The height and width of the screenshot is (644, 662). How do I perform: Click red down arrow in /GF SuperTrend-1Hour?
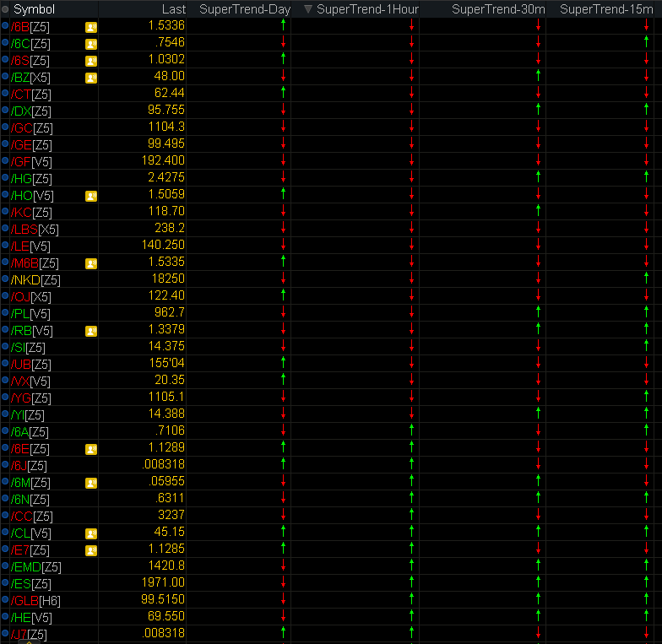tap(412, 160)
